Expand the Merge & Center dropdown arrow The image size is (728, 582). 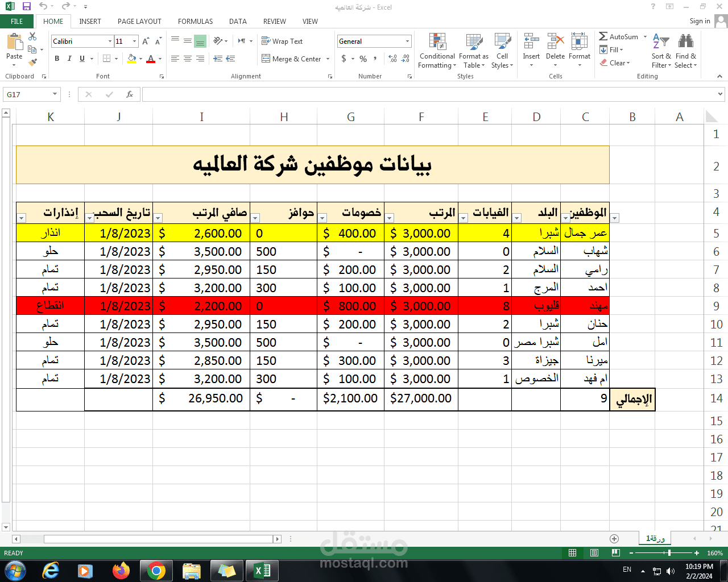(328, 59)
